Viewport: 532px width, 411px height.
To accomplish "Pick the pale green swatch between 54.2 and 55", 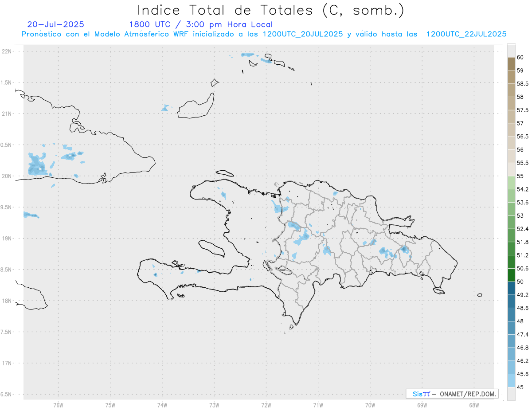I will [x=511, y=183].
